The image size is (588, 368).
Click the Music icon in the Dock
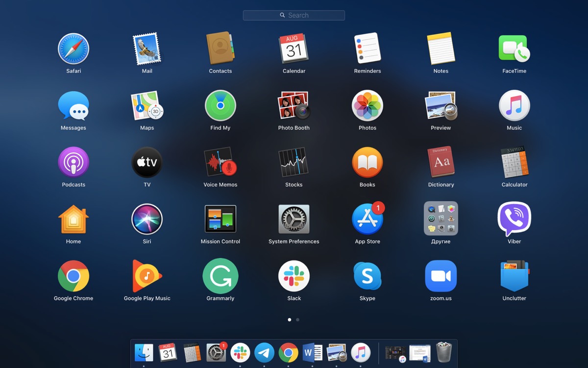point(361,352)
